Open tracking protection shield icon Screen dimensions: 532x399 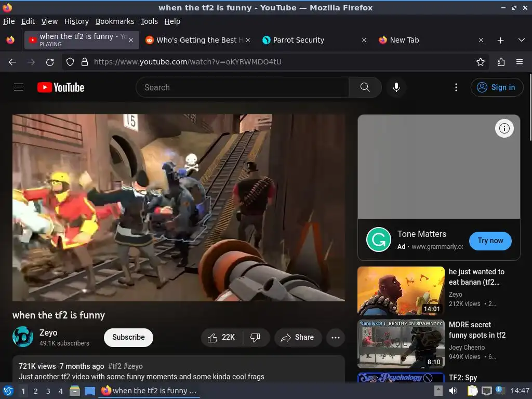[x=70, y=62]
